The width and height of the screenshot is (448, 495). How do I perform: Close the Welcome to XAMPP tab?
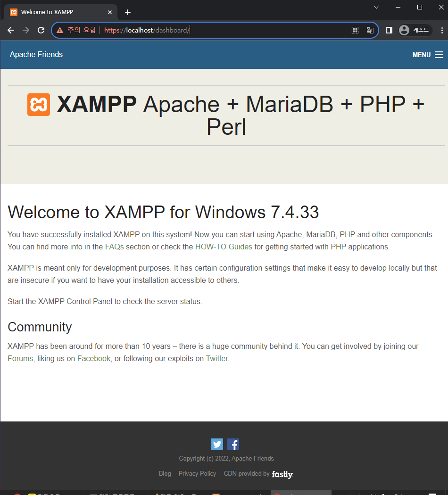[109, 12]
